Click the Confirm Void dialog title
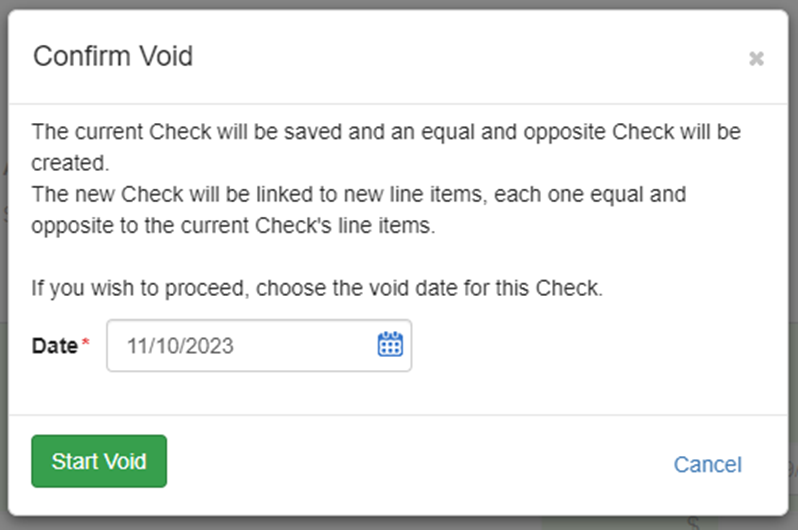 point(113,56)
